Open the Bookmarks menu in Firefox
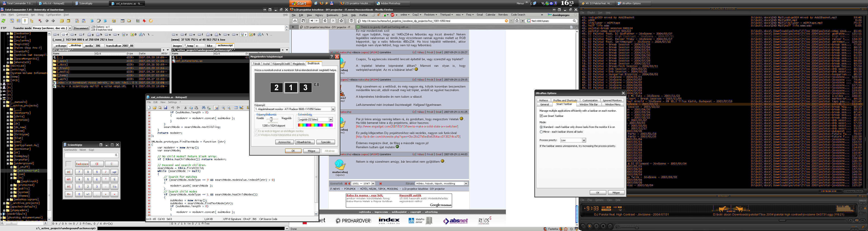868x231 pixels. tap(332, 15)
